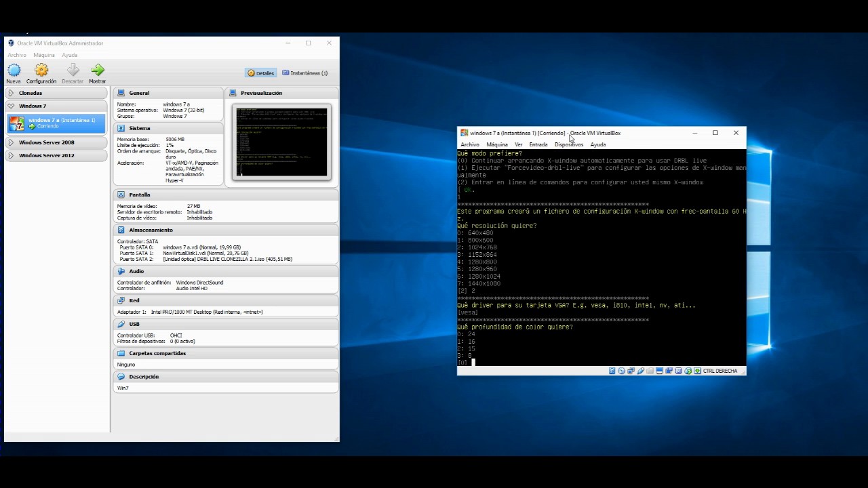Image resolution: width=868 pixels, height=488 pixels.
Task: Open Máquina menu in the VM window
Action: point(497,144)
